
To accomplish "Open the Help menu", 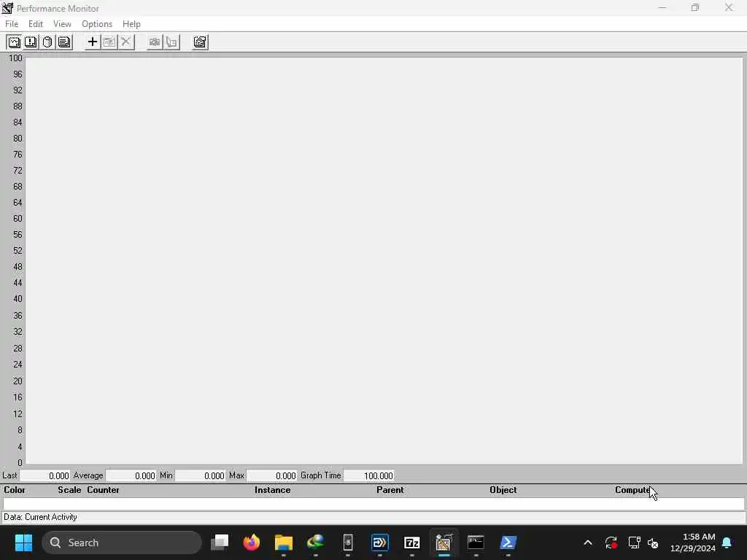I will 131,24.
